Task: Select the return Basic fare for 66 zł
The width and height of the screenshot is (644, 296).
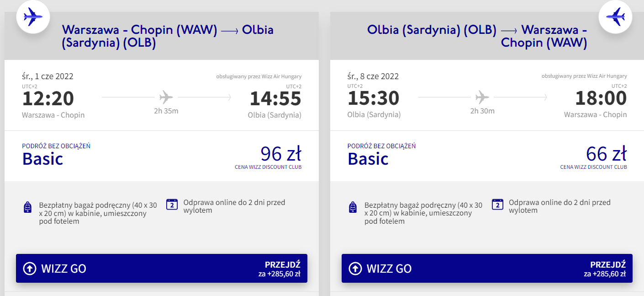Action: (x=487, y=156)
